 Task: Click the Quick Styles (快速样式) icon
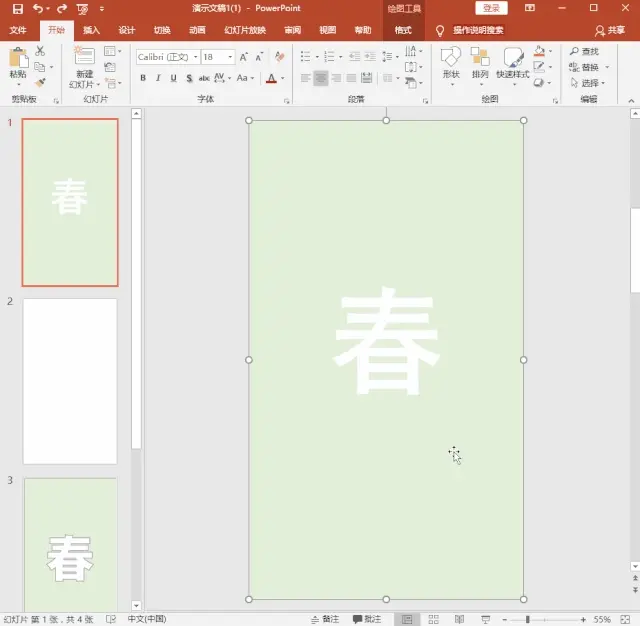click(512, 58)
